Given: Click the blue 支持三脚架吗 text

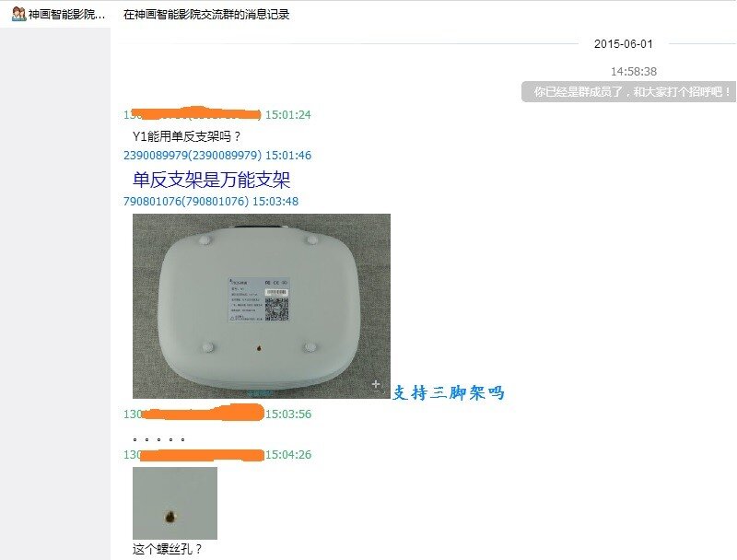Looking at the screenshot, I should click(x=449, y=392).
